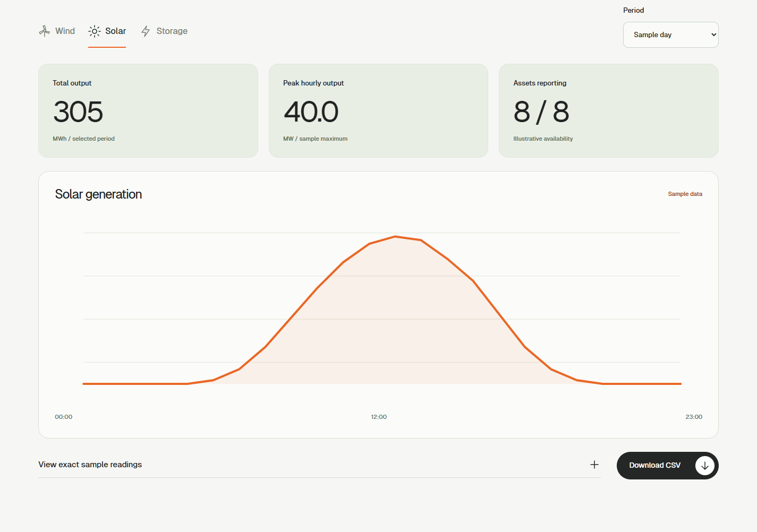Click the Illustrative availability caption
This screenshot has height=532, width=757.
point(543,139)
